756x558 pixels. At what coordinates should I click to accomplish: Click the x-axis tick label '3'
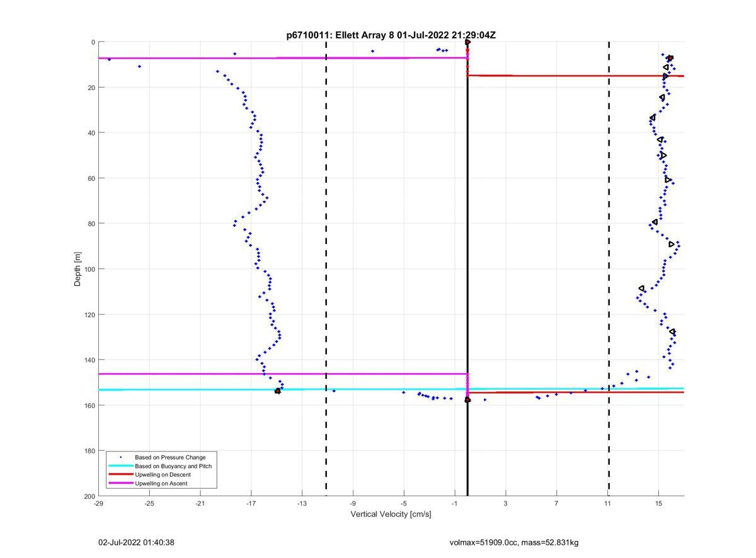[x=505, y=503]
